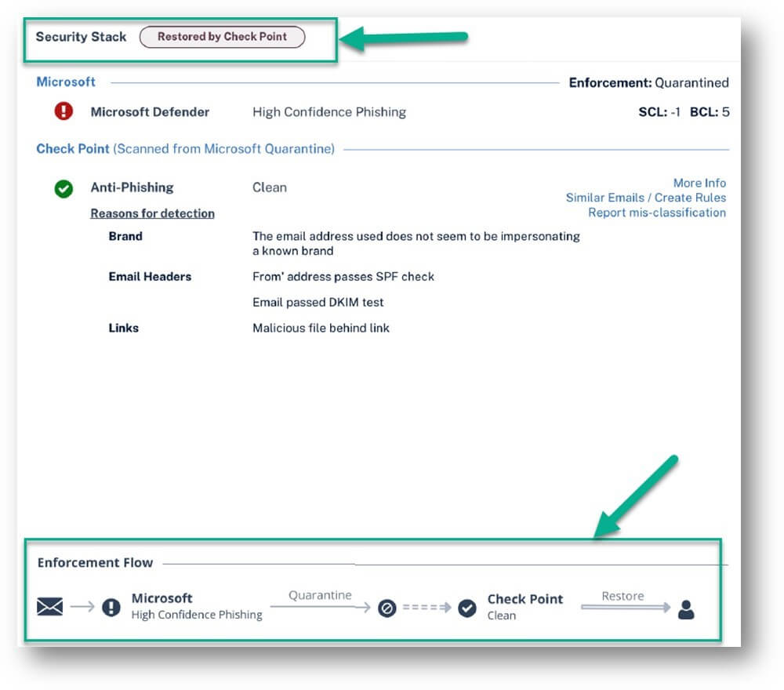Click the Email Headers reason label
The height and width of the screenshot is (690, 784).
pyautogui.click(x=150, y=277)
